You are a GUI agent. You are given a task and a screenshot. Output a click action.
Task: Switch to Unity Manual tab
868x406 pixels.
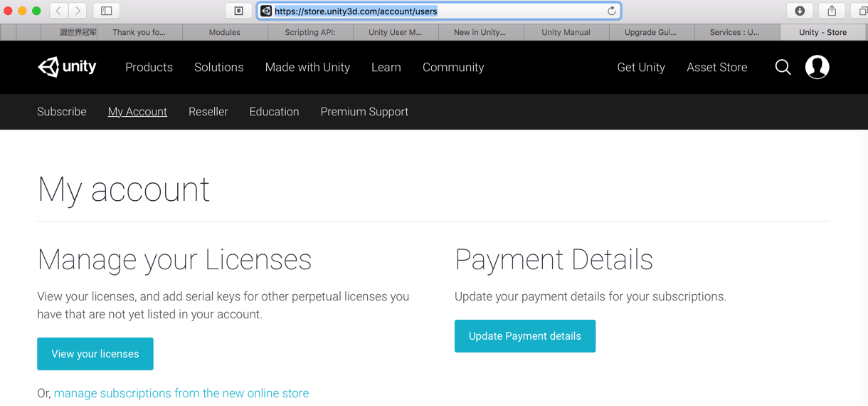tap(566, 32)
